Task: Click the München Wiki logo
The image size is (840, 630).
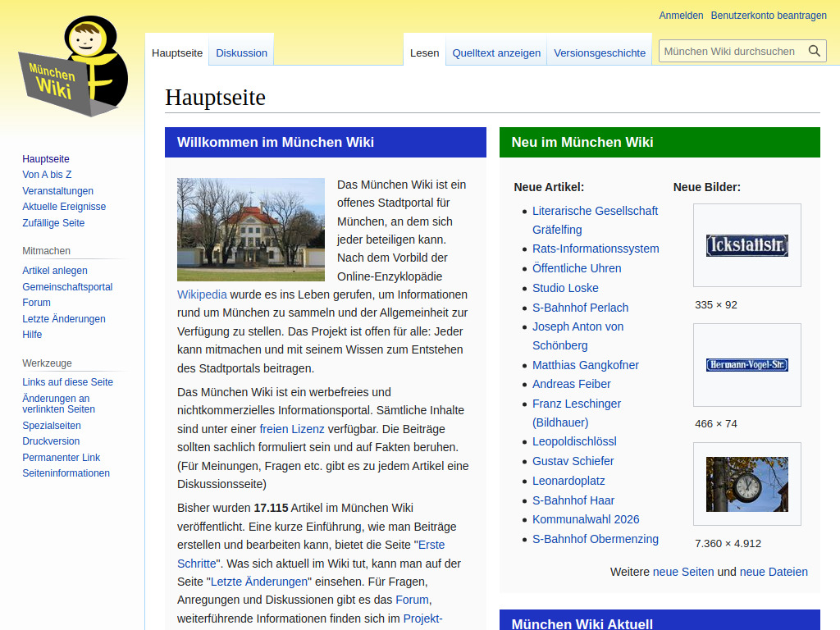Action: [72, 66]
